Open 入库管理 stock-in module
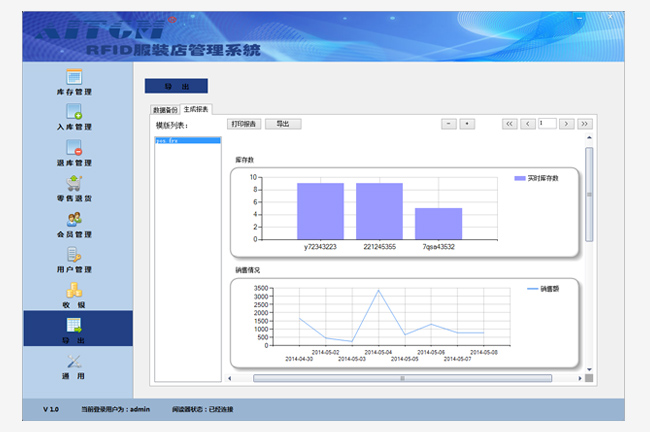The height and width of the screenshot is (432, 650). tap(73, 117)
